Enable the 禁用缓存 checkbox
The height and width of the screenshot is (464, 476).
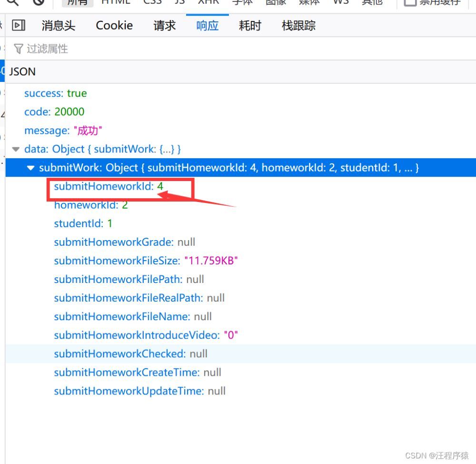click(410, 2)
